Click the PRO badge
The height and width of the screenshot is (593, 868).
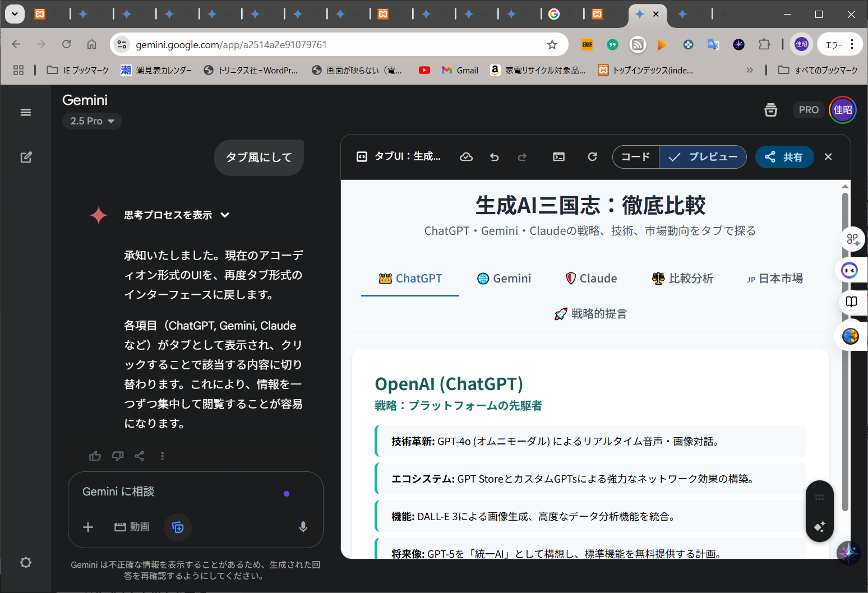809,110
